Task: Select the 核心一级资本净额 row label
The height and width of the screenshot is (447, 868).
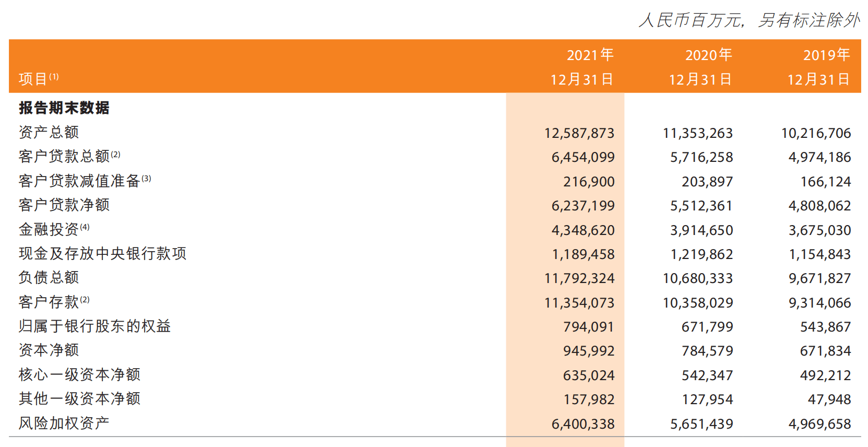Action: point(80,374)
